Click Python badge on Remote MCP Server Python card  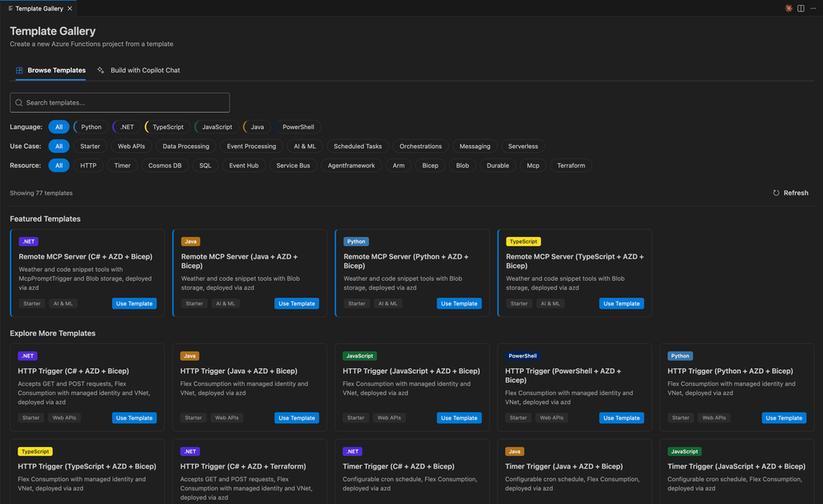(356, 242)
